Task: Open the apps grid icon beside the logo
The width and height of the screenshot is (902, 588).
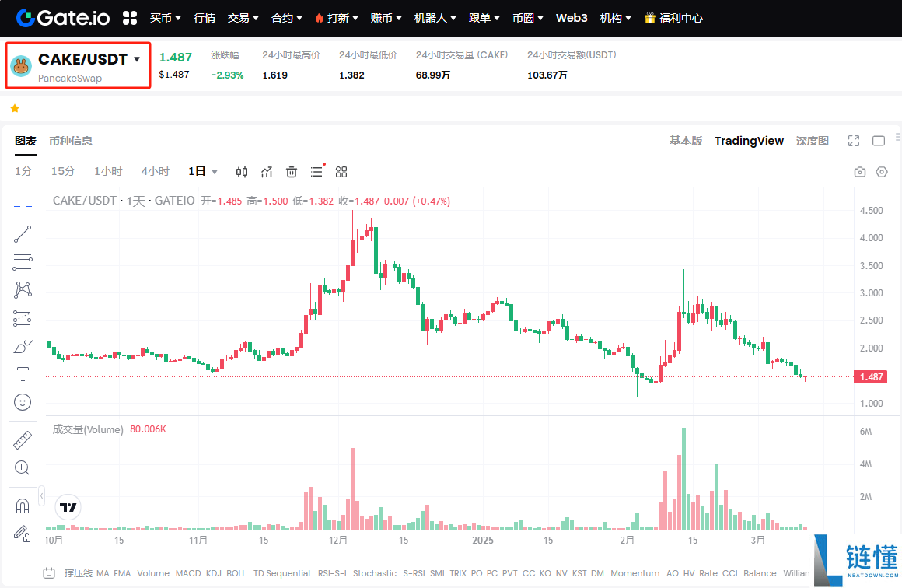Action: 130,18
